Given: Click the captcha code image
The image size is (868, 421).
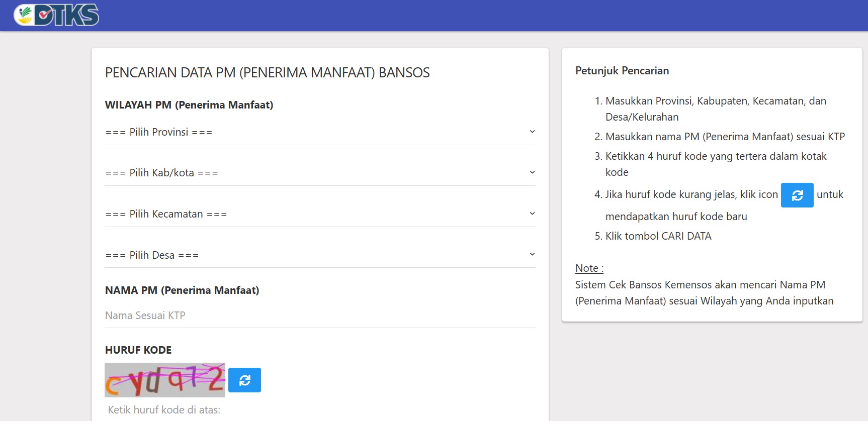Looking at the screenshot, I should coord(165,380).
